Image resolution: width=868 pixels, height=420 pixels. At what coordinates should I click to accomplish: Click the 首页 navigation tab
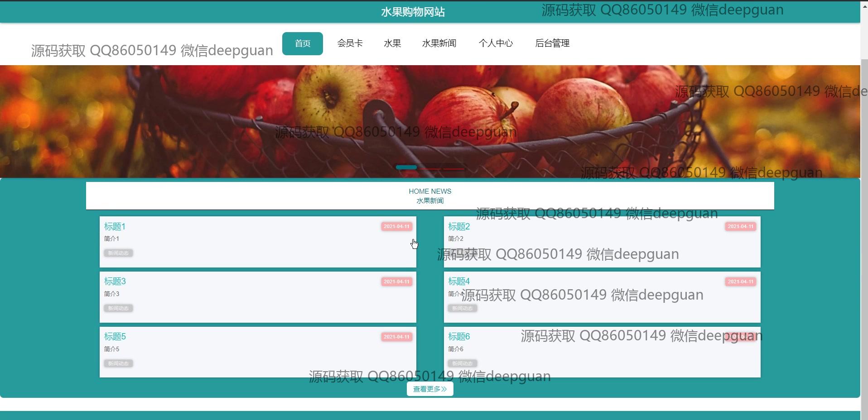coord(302,43)
